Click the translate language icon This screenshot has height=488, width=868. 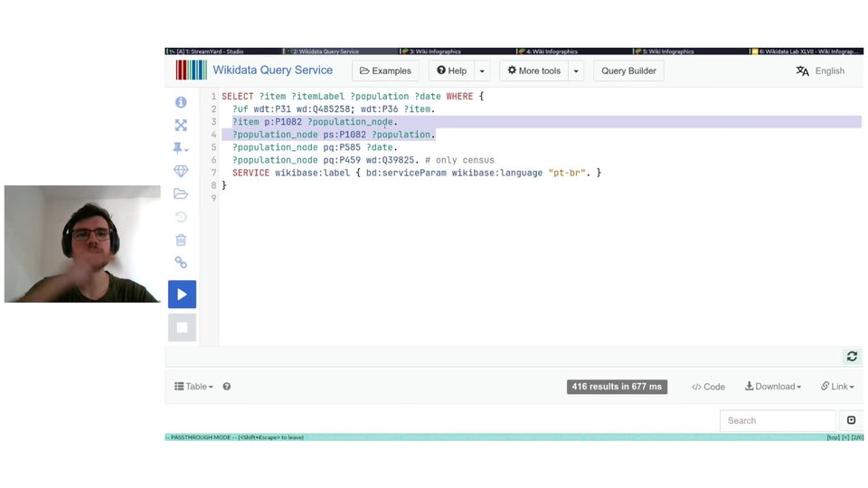click(803, 70)
